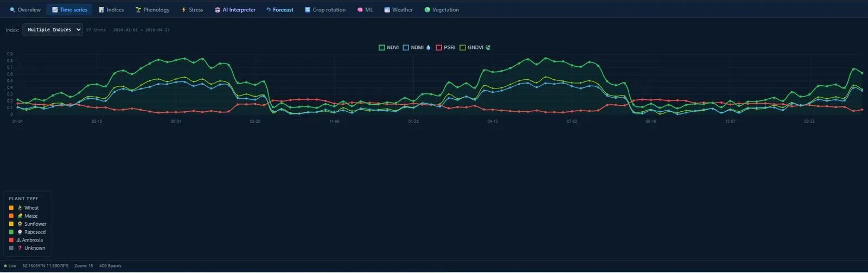Go to the Crop rotation tab

[x=325, y=10]
